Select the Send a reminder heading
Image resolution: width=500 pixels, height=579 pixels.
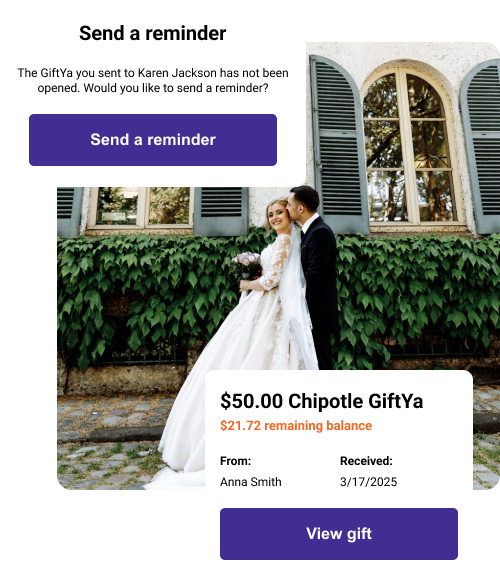[x=153, y=33]
